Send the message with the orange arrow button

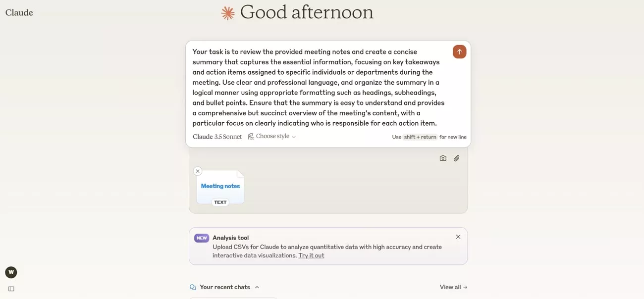tap(459, 52)
